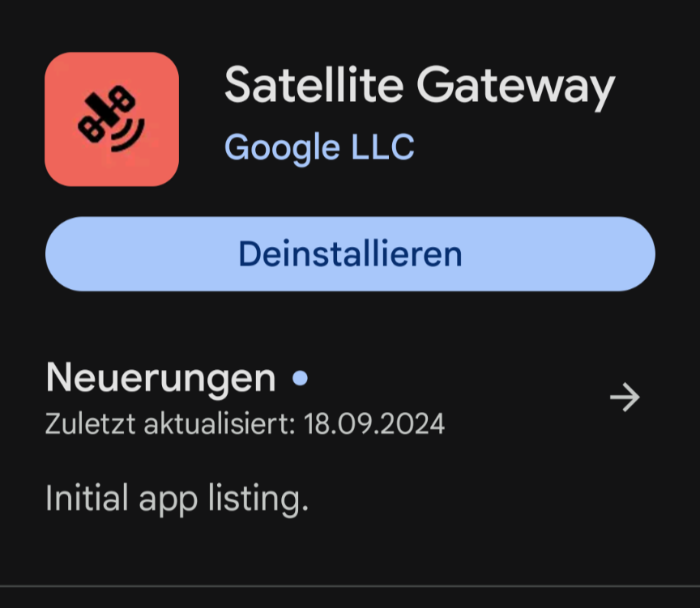Screen dimensions: 700x608
Task: Open the Neuerungen section heading
Action: [160, 378]
